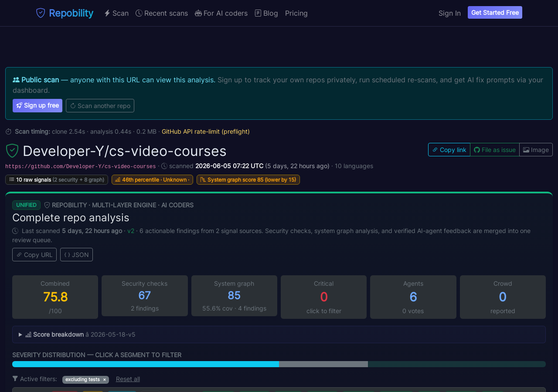Click the Agents 6 card
Viewport: 558px width, 392px height.
(x=413, y=297)
